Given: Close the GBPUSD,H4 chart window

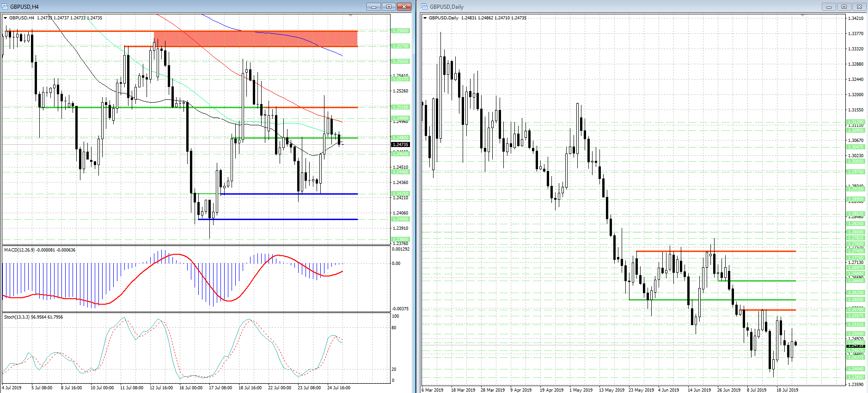Looking at the screenshot, I should 404,6.
